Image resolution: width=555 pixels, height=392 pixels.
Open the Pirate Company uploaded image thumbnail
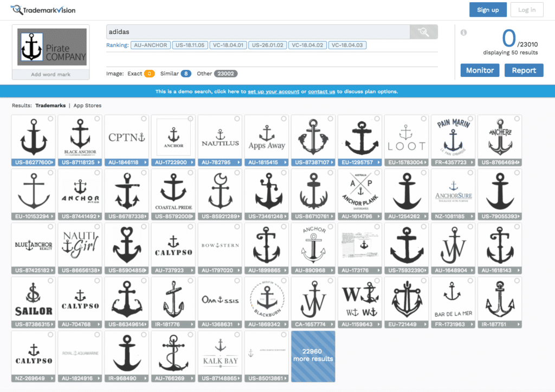pyautogui.click(x=52, y=47)
